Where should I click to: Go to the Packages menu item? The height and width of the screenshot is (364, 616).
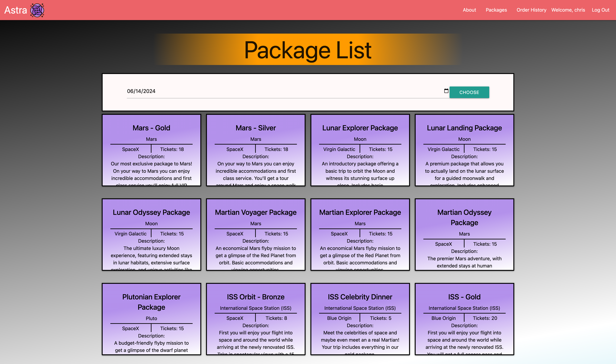[496, 10]
